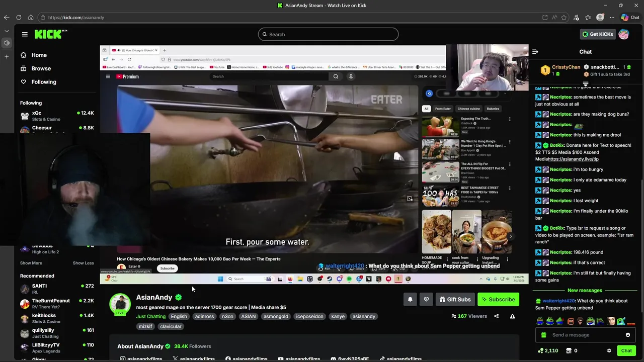Click the browser favorites collection icon

click(588, 18)
